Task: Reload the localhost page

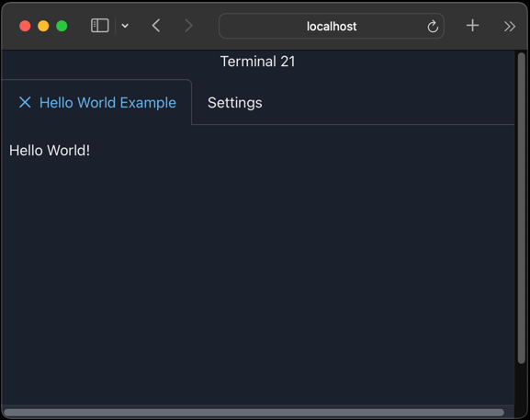Action: (433, 27)
